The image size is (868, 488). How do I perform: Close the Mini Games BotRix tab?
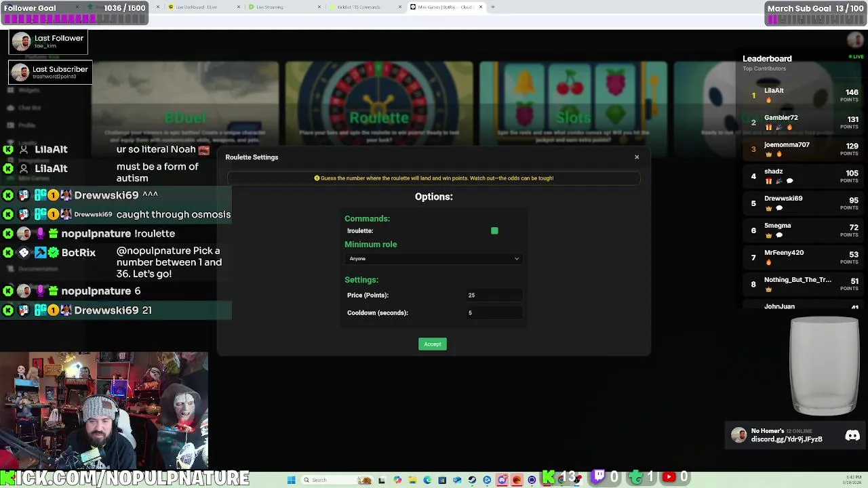pyautogui.click(x=481, y=7)
